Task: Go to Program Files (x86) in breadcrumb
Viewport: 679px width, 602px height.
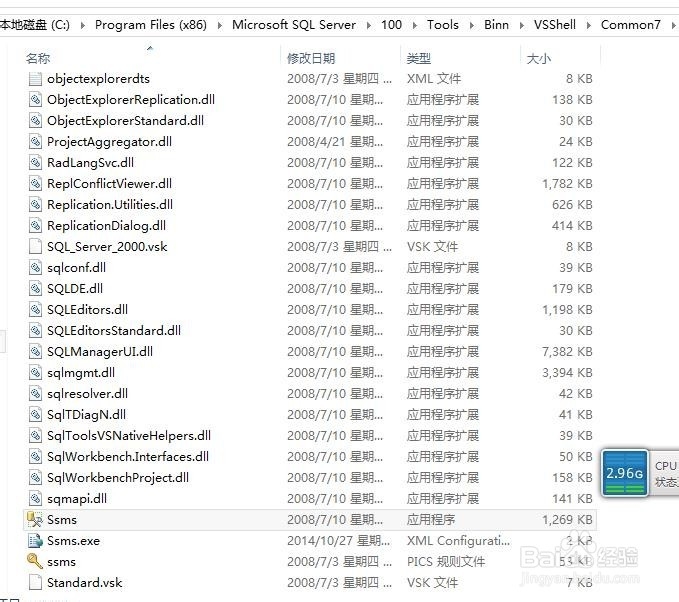Action: (151, 25)
